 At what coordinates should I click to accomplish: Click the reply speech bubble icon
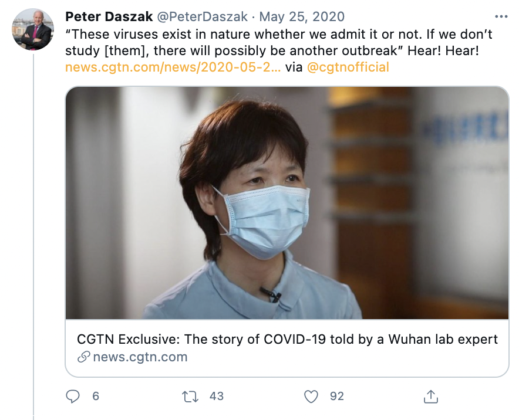point(73,397)
